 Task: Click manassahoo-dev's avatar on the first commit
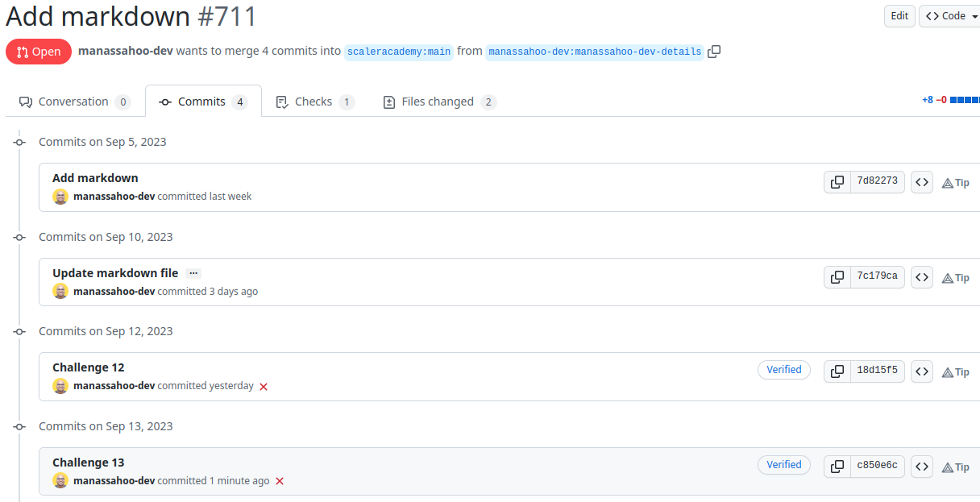click(x=60, y=196)
